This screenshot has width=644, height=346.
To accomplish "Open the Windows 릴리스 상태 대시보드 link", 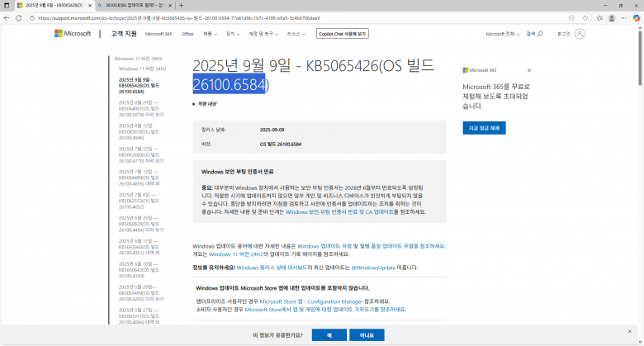I will coord(281,268).
